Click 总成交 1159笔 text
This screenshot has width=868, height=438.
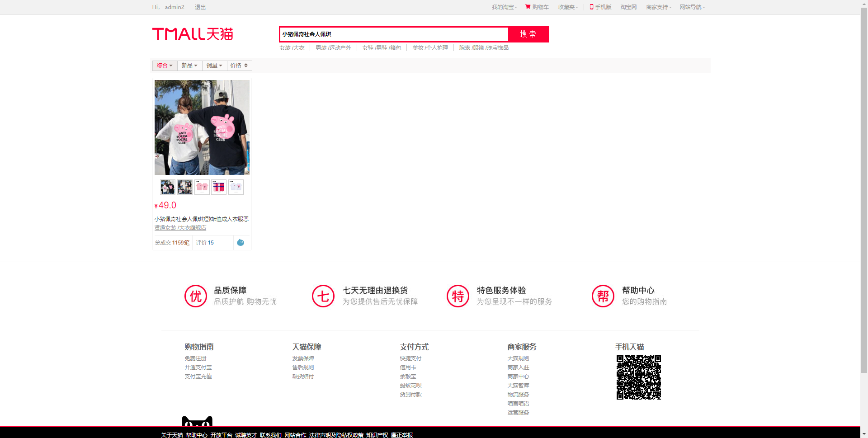[172, 243]
